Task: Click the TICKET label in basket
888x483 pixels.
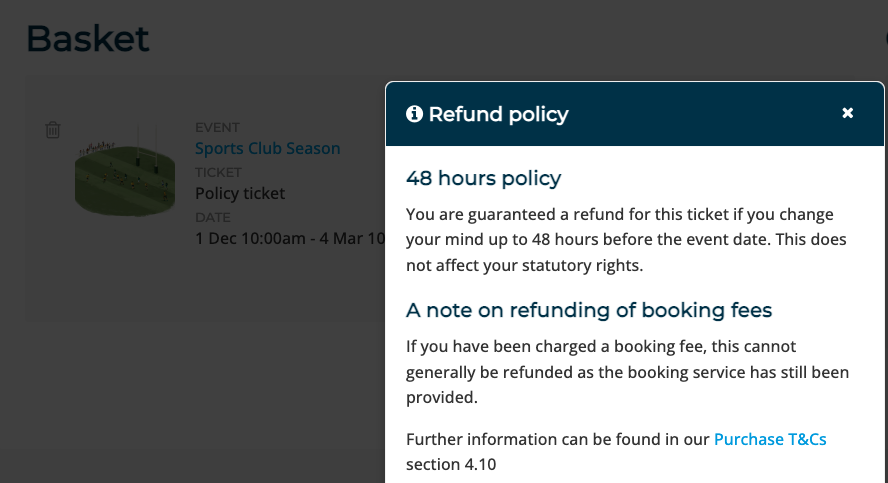Action: tap(218, 172)
